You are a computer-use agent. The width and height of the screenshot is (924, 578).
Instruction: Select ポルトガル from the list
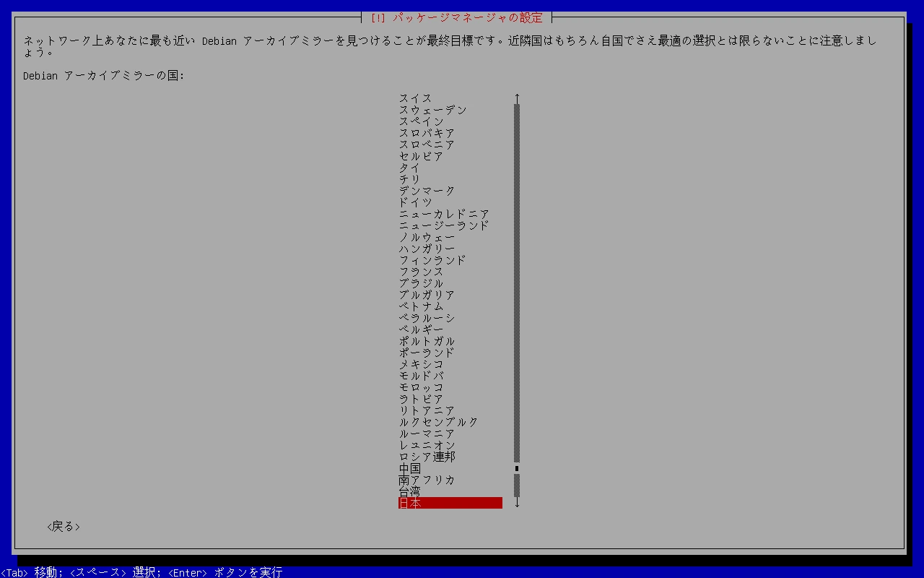[427, 341]
